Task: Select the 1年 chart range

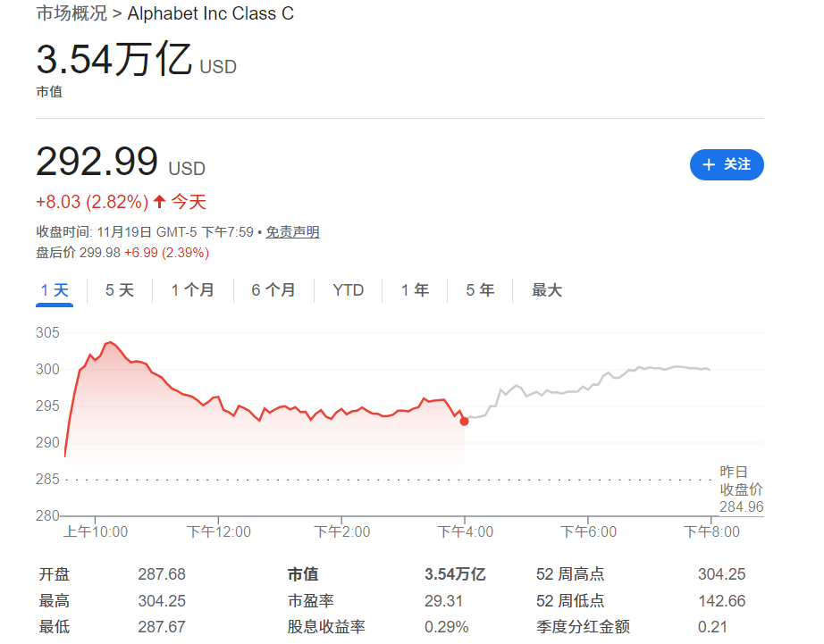Action: coord(415,289)
